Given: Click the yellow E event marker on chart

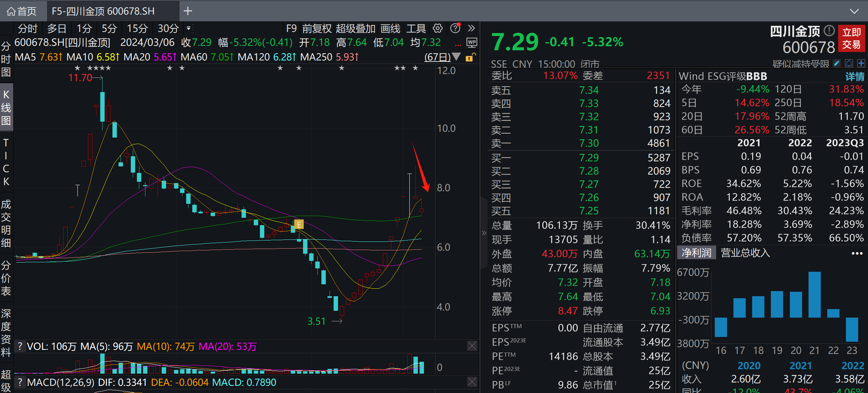Looking at the screenshot, I should tap(299, 224).
